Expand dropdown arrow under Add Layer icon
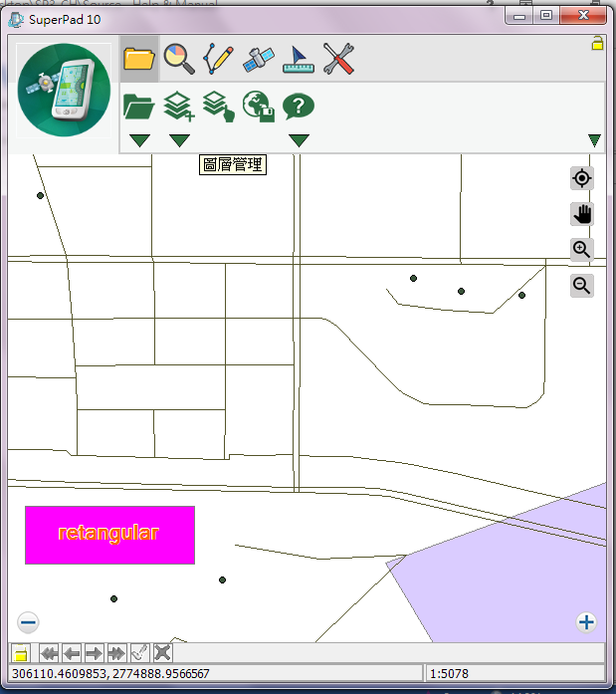This screenshot has height=694, width=616. coord(179,140)
